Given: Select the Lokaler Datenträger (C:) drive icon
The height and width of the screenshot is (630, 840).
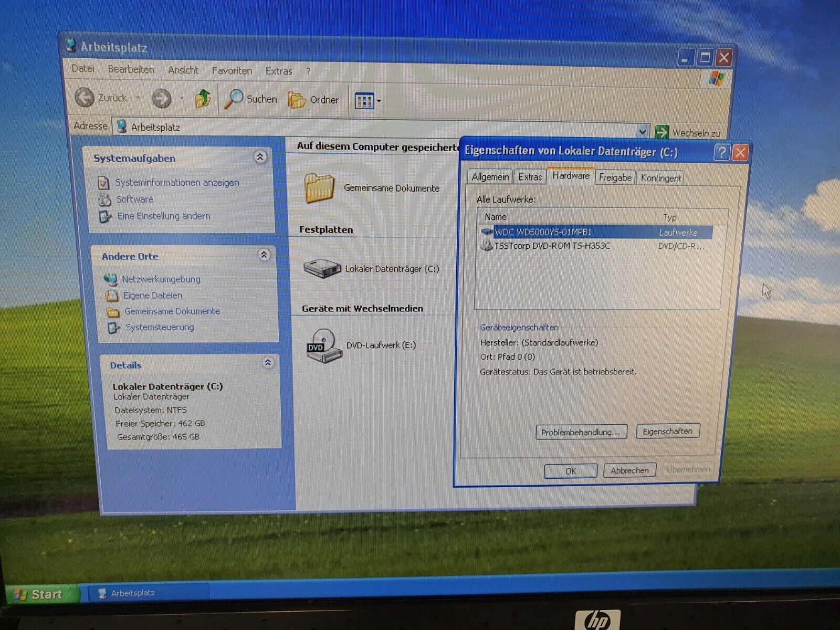Looking at the screenshot, I should point(322,268).
